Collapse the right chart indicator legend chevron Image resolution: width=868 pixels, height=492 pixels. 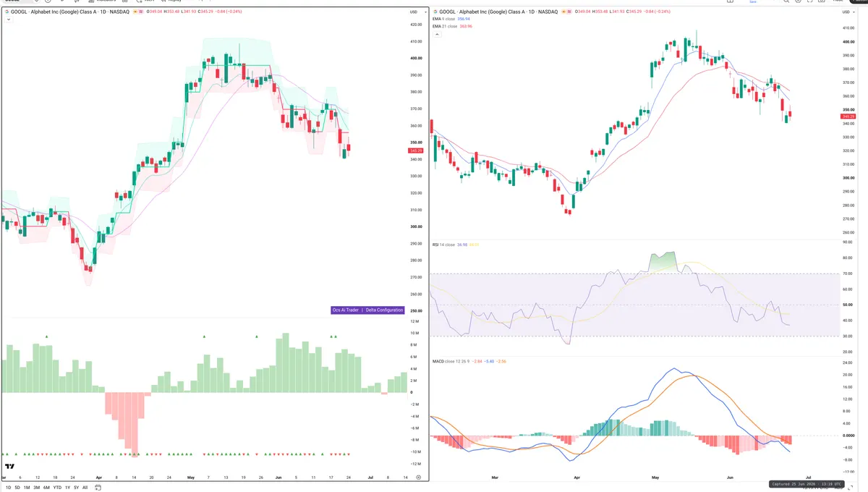[x=435, y=33]
